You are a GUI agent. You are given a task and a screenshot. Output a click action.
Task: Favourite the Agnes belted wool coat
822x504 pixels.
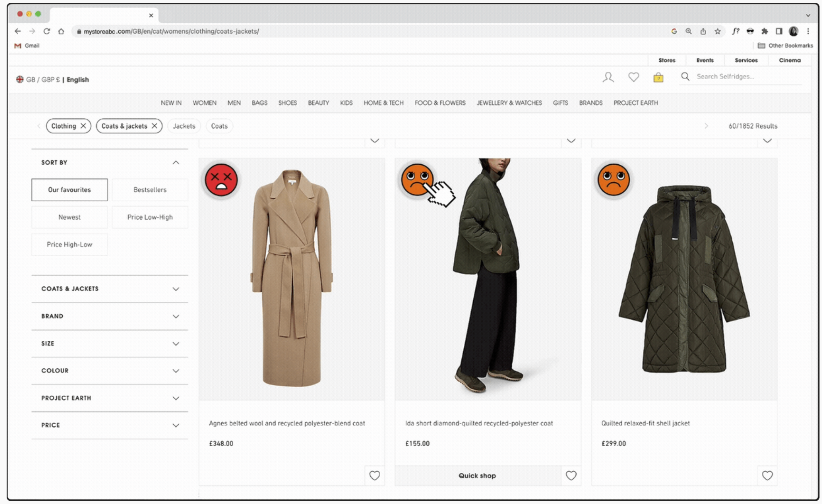click(374, 475)
